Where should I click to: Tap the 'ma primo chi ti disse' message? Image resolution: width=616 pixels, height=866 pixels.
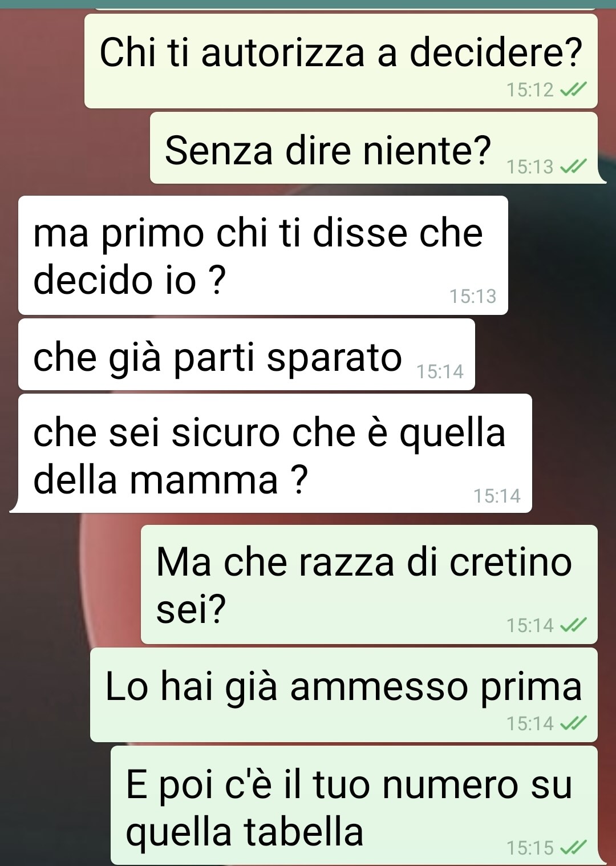pyautogui.click(x=263, y=255)
